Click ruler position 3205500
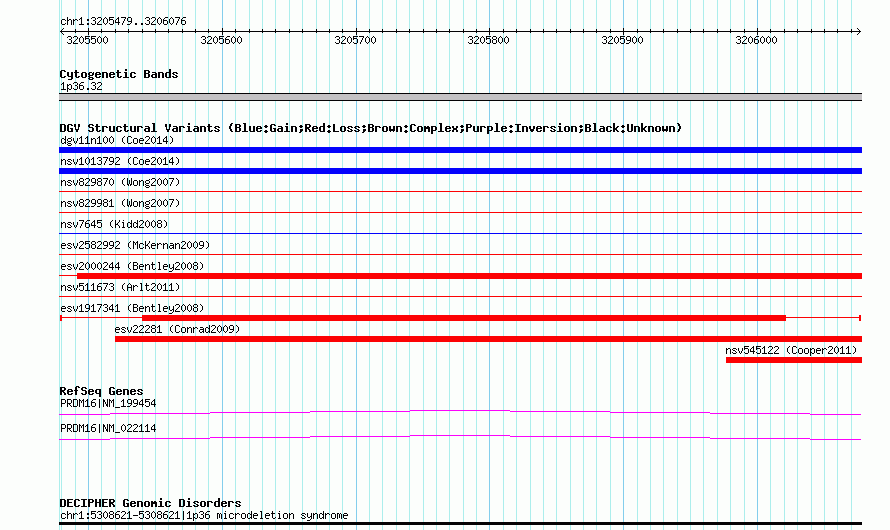Image resolution: width=890 pixels, height=530 pixels. click(87, 40)
